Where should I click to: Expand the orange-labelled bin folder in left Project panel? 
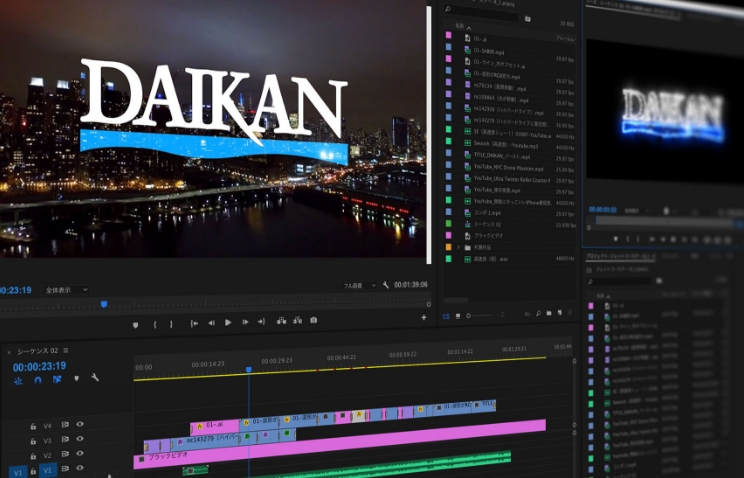[458, 247]
